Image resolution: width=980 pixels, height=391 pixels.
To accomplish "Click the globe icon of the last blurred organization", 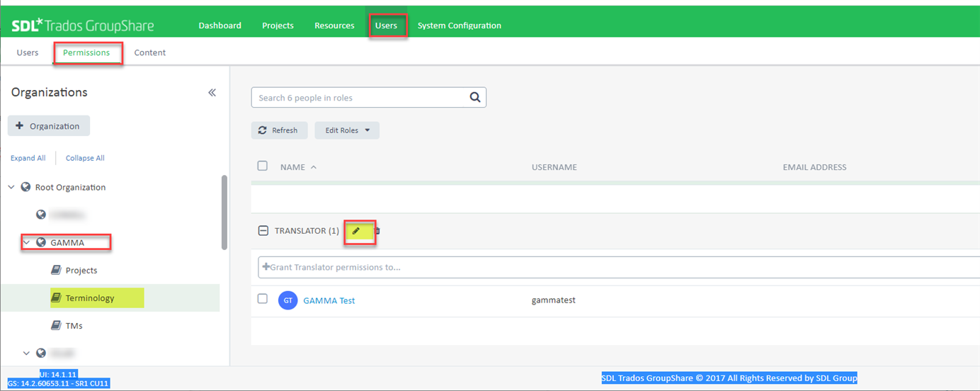I will (41, 353).
